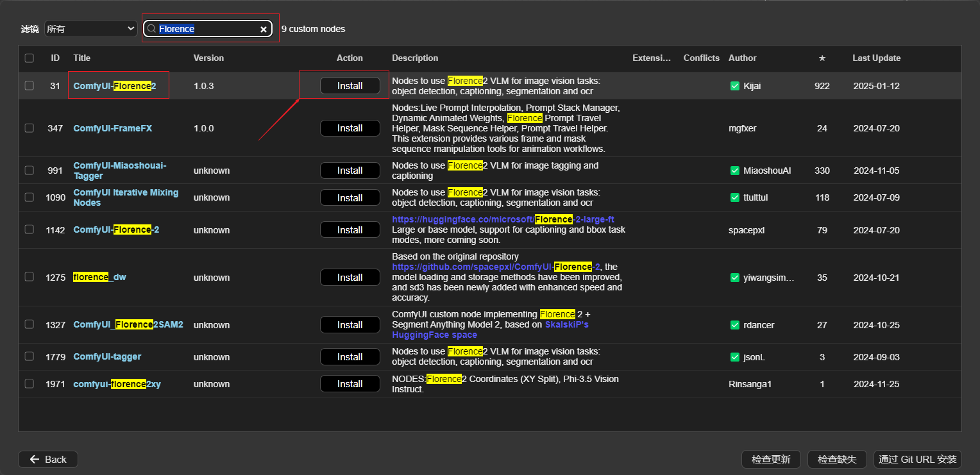
Task: Click the search magnifier icon
Action: click(x=152, y=29)
